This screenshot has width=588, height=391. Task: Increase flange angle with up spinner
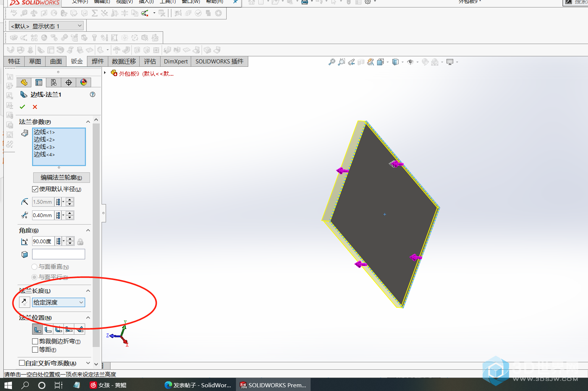[70, 239]
